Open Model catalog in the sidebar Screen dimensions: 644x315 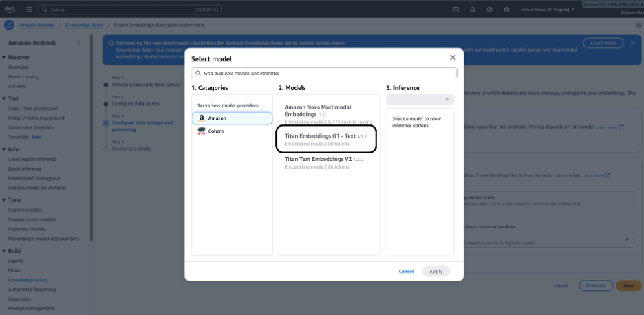click(x=23, y=77)
